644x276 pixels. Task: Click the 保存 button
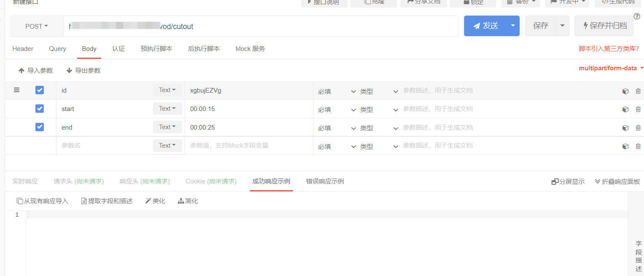point(540,26)
